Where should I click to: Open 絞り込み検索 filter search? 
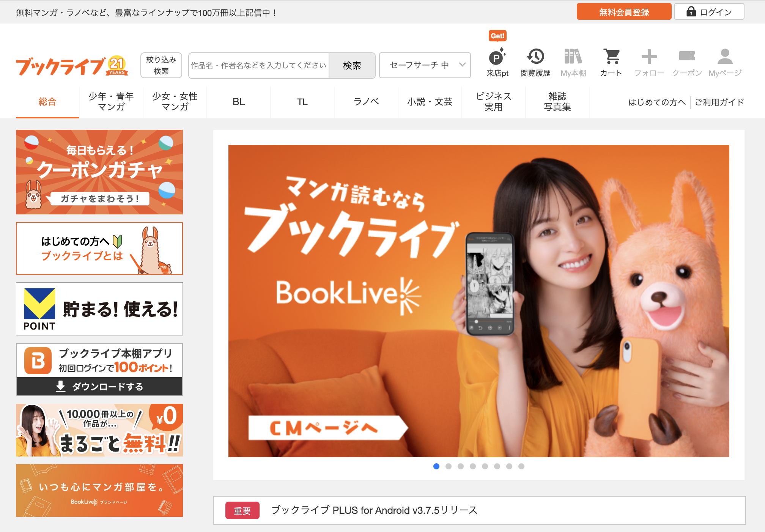pyautogui.click(x=161, y=65)
